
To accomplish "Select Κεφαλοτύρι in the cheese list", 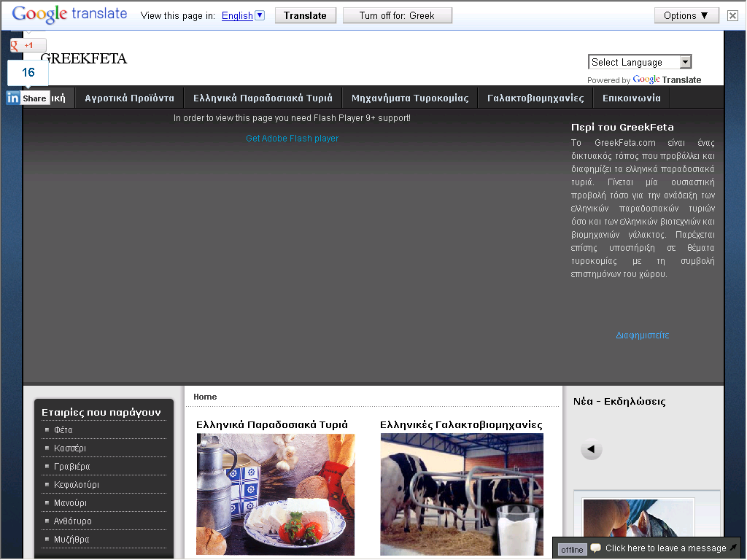I will tap(77, 485).
